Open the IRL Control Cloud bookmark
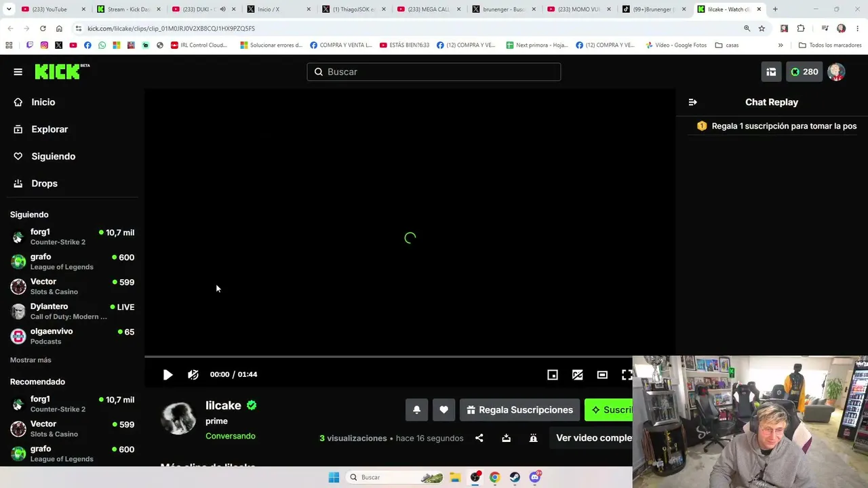 (199, 45)
